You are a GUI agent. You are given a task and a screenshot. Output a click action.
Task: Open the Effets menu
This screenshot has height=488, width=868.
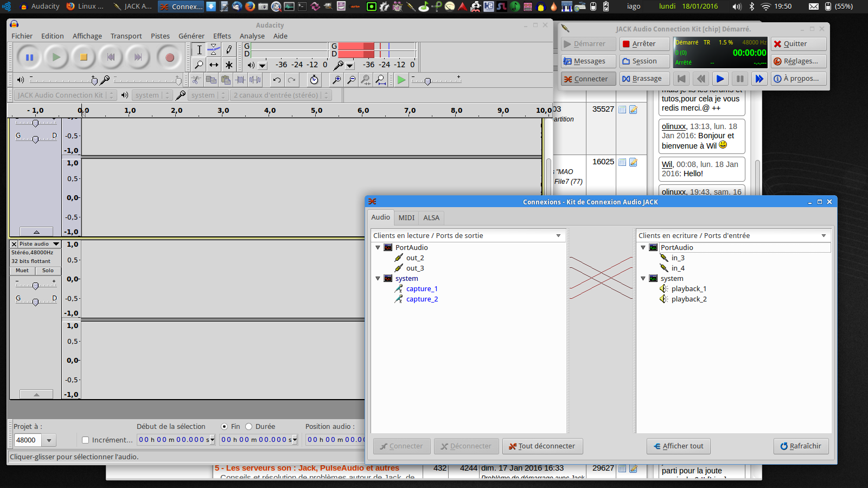[x=222, y=36]
